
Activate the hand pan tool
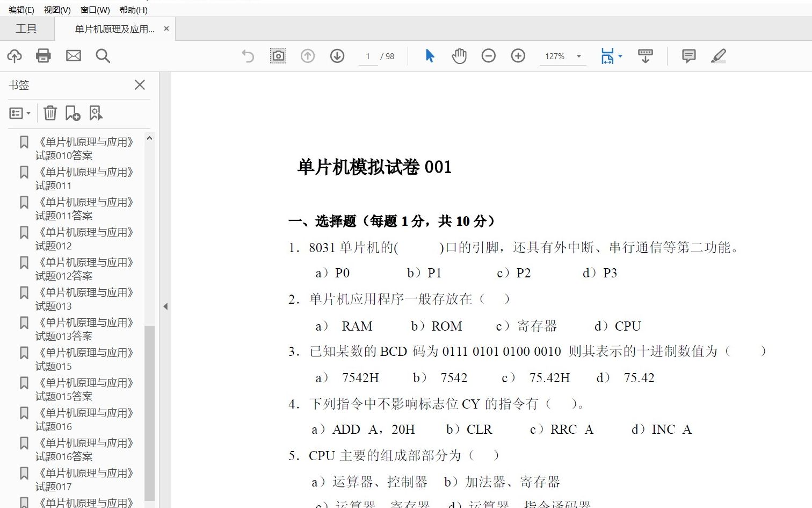(x=459, y=56)
